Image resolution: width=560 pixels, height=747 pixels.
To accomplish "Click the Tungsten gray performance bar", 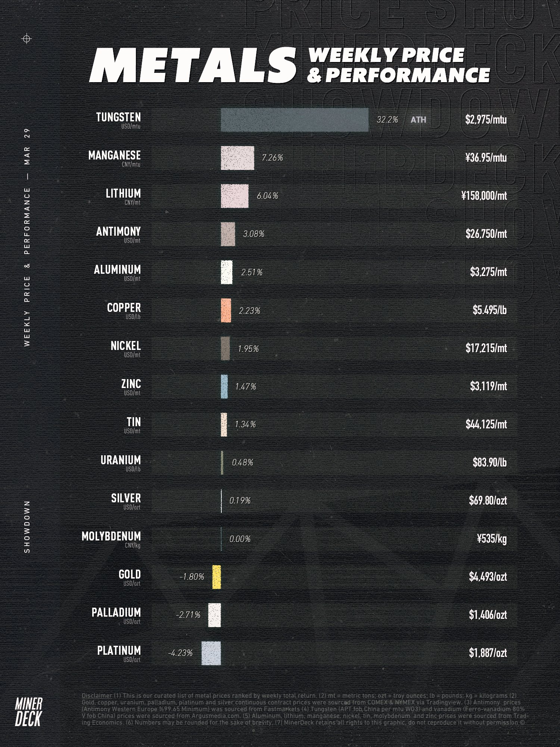I will coord(295,120).
